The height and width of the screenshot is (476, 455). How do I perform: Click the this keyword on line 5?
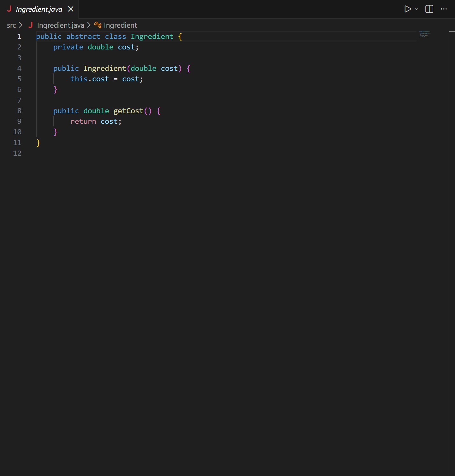(x=79, y=79)
